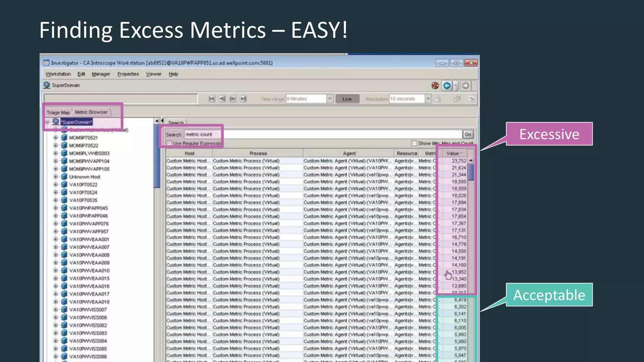Jump to the start of the time range
This screenshot has height=362, width=644.
(x=212, y=99)
